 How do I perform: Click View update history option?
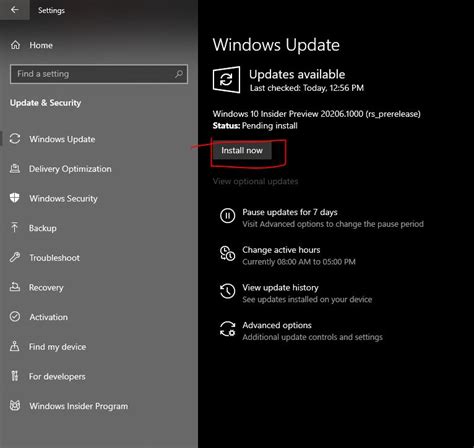tap(280, 287)
